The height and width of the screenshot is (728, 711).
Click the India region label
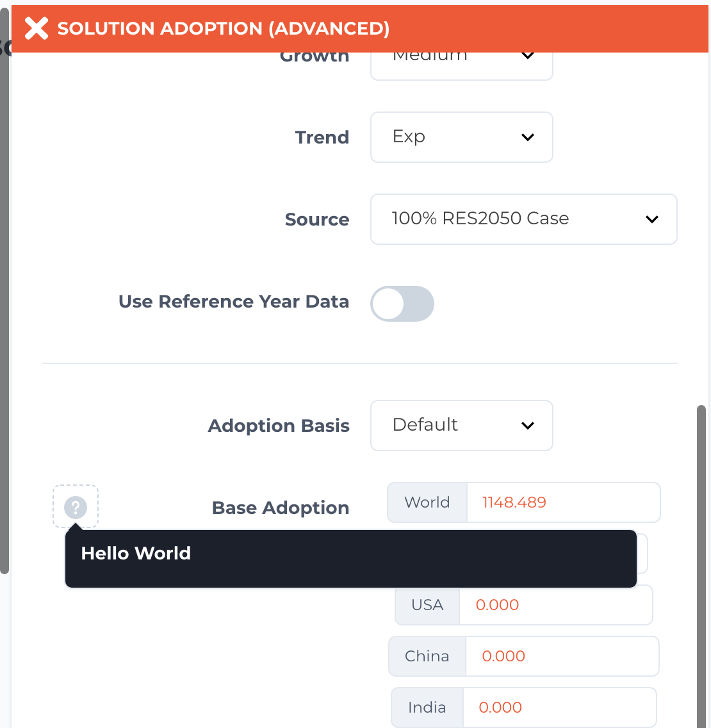tap(427, 707)
